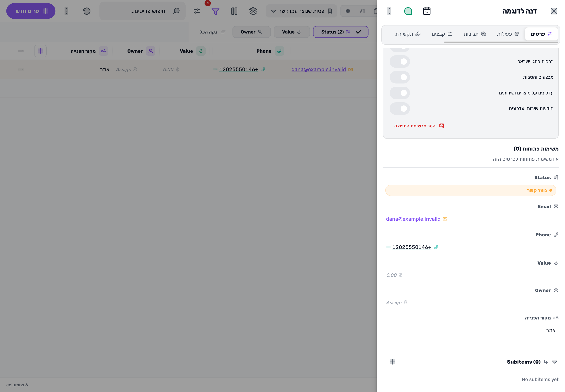The width and height of the screenshot is (565, 392).
Task: Open the display settings sliders icon
Action: click(196, 11)
